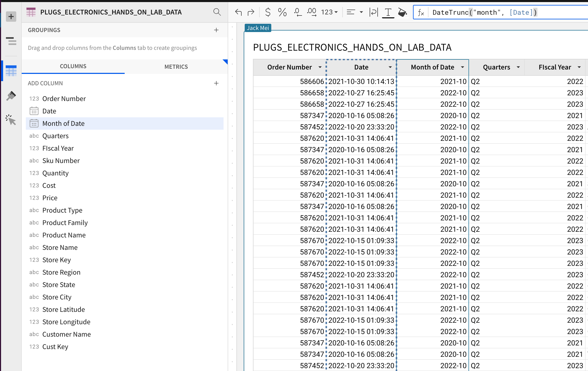Open Month of Date column menu arrow

(x=462, y=67)
